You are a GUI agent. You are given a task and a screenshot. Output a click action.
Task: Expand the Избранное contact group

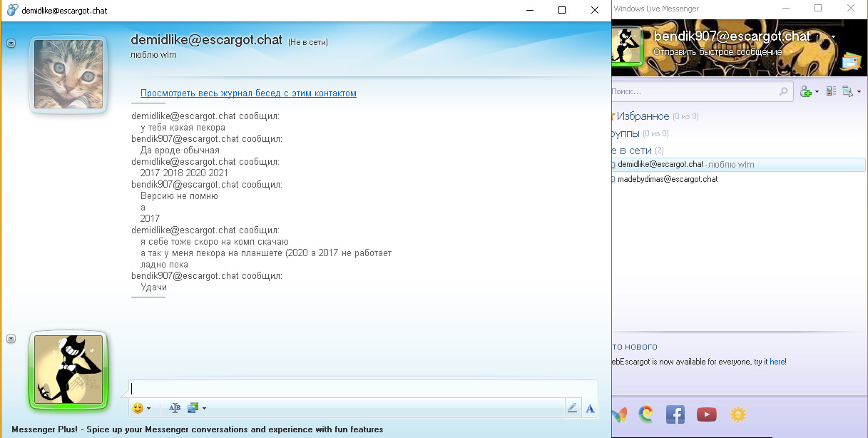[x=643, y=116]
